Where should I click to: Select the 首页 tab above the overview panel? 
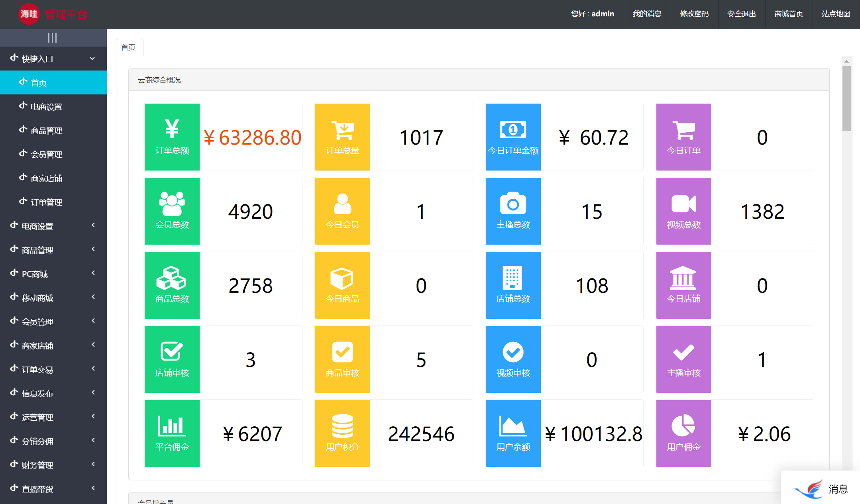pyautogui.click(x=128, y=47)
